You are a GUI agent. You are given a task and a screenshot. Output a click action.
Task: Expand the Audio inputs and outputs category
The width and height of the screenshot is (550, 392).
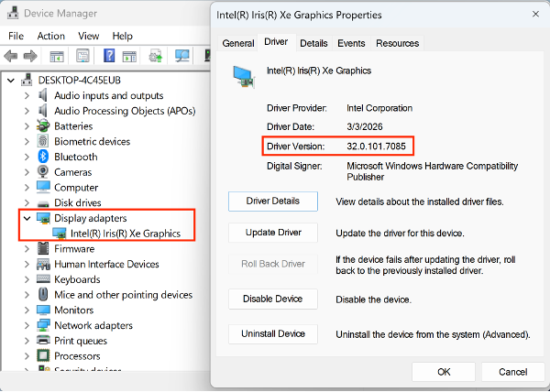click(27, 95)
